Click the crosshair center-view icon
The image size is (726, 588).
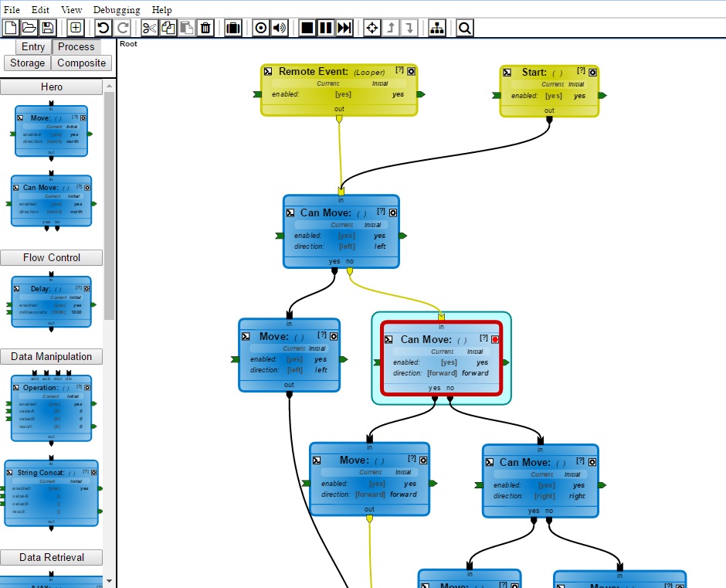pos(372,28)
